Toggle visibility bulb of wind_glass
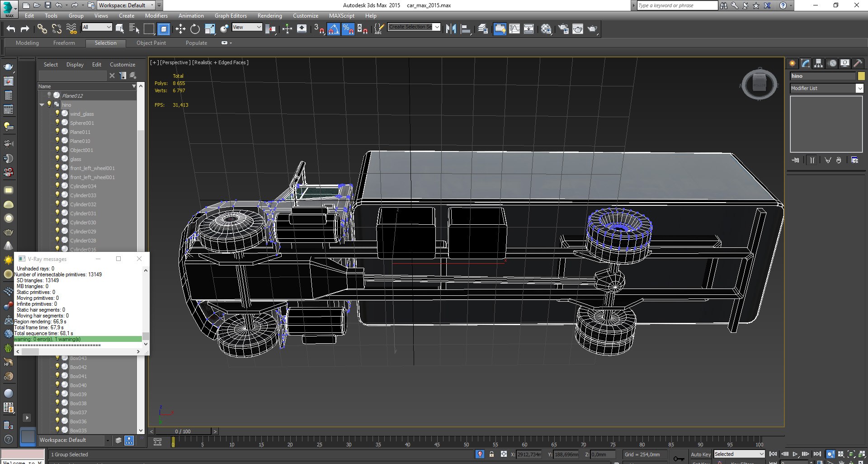The image size is (868, 464). 57,114
